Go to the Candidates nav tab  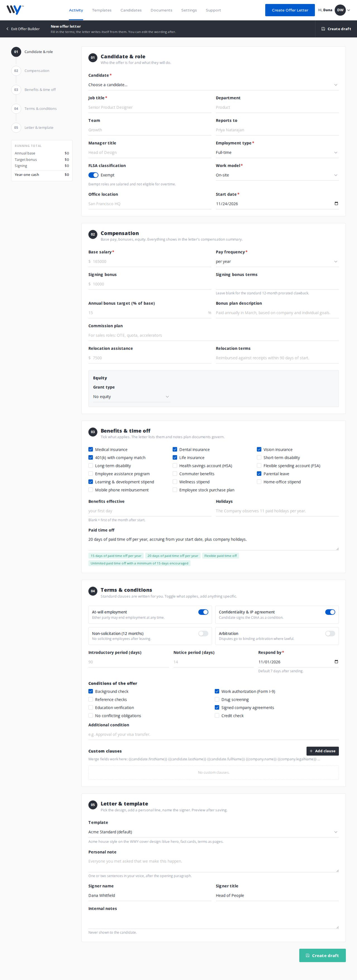coord(131,10)
